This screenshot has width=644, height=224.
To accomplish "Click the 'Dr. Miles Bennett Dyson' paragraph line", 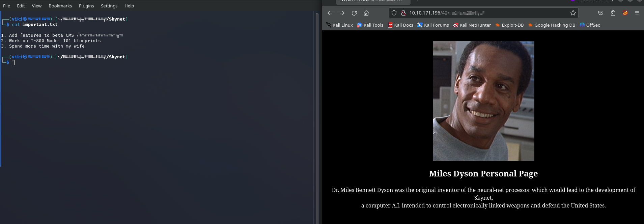I will (x=483, y=194).
